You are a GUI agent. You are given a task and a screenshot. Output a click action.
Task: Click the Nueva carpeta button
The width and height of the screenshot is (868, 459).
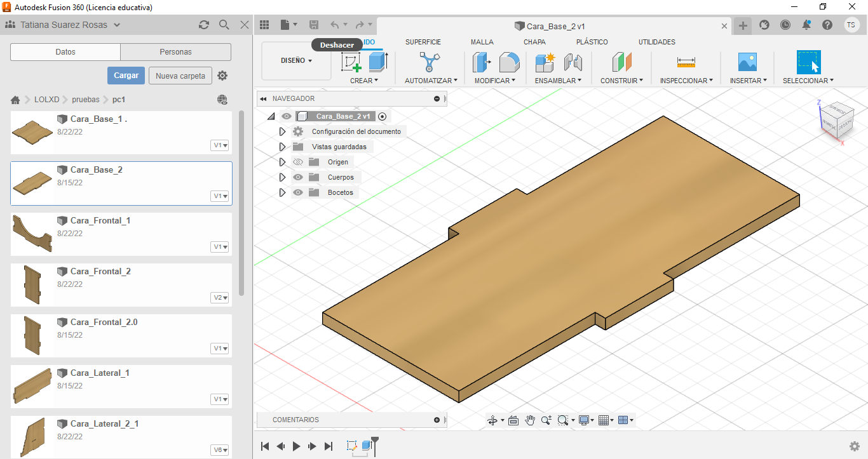click(x=180, y=76)
